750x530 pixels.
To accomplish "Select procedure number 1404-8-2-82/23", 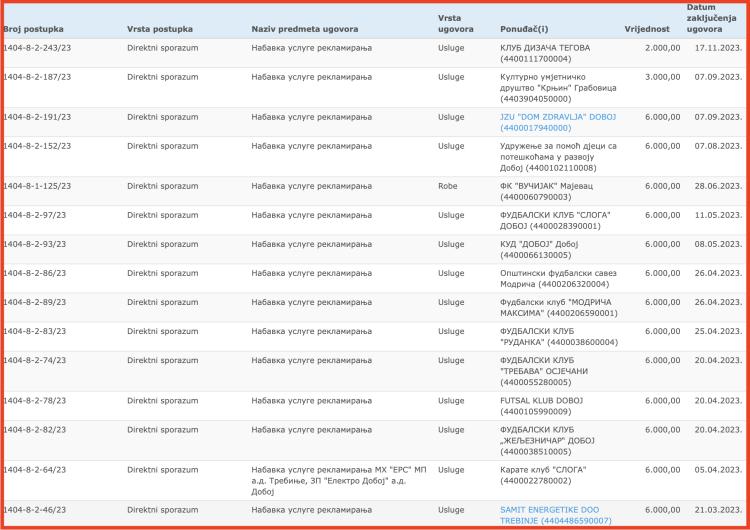I will (x=34, y=430).
